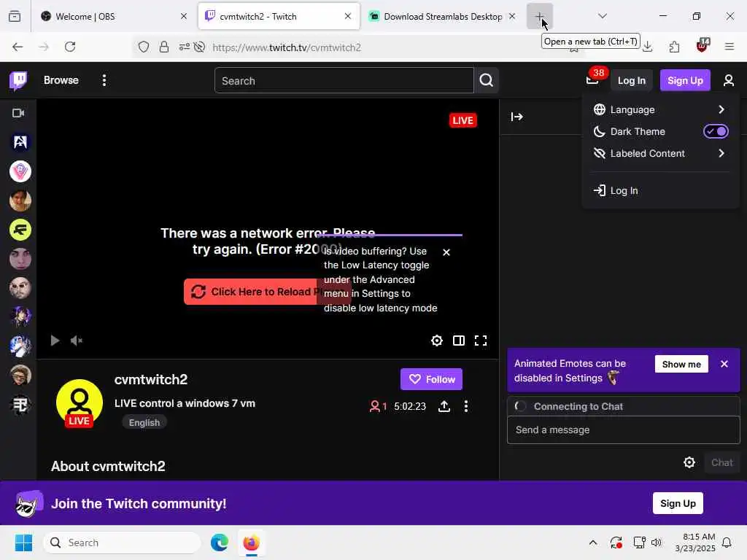The image size is (747, 560).
Task: Click the Twitch Search input field
Action: (344, 80)
